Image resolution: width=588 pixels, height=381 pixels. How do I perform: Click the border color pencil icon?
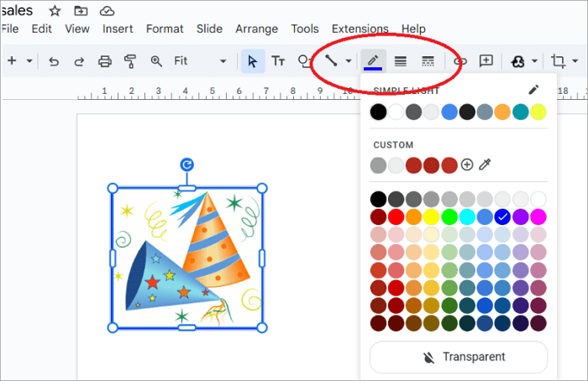tap(372, 60)
